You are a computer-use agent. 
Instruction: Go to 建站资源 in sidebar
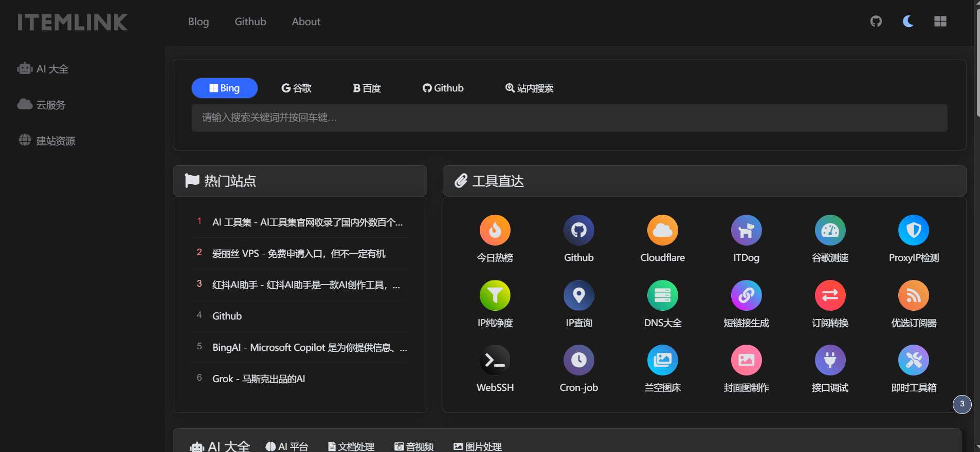[x=47, y=141]
